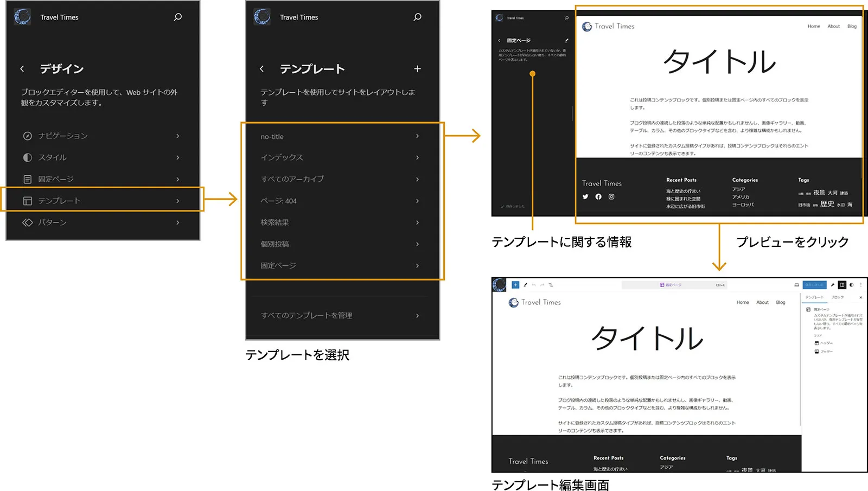Screen dimensions: 868x491
Task: Toggle the tools wrench icon
Action: click(833, 284)
